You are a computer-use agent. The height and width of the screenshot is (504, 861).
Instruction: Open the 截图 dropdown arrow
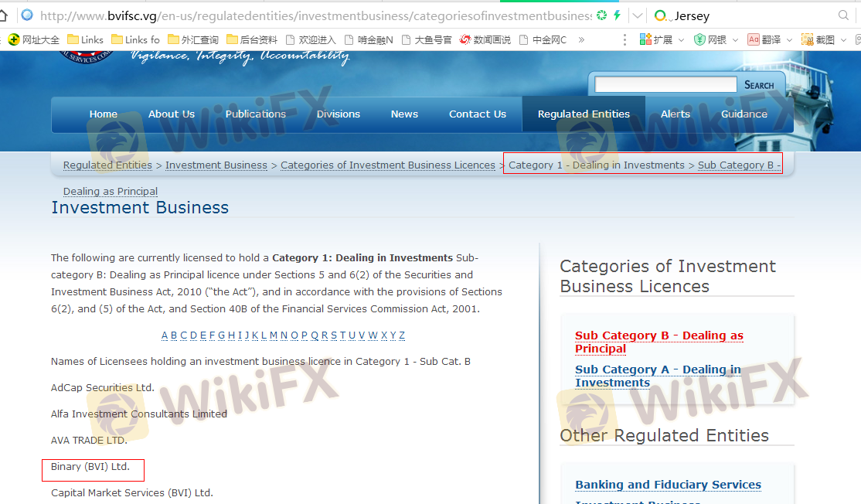[x=843, y=40]
